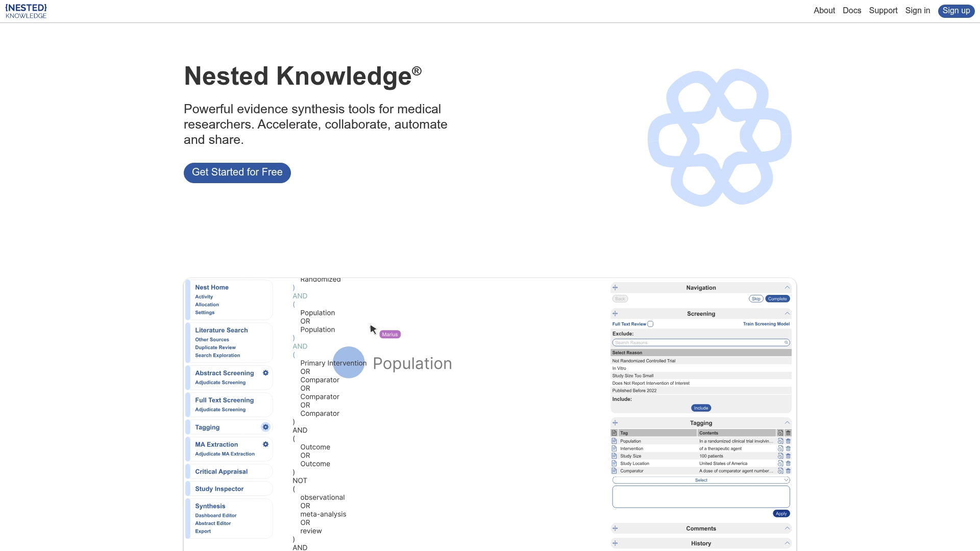This screenshot has width=980, height=551.
Task: Click the Complete button
Action: (777, 299)
